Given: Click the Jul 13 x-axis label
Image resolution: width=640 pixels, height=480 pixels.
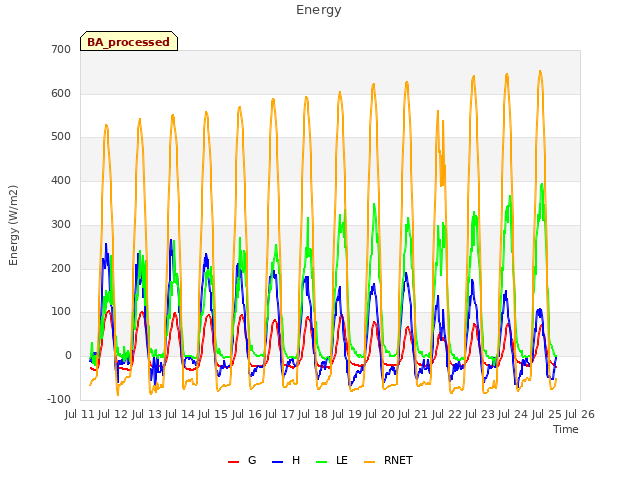Looking at the screenshot, I should point(146,415).
